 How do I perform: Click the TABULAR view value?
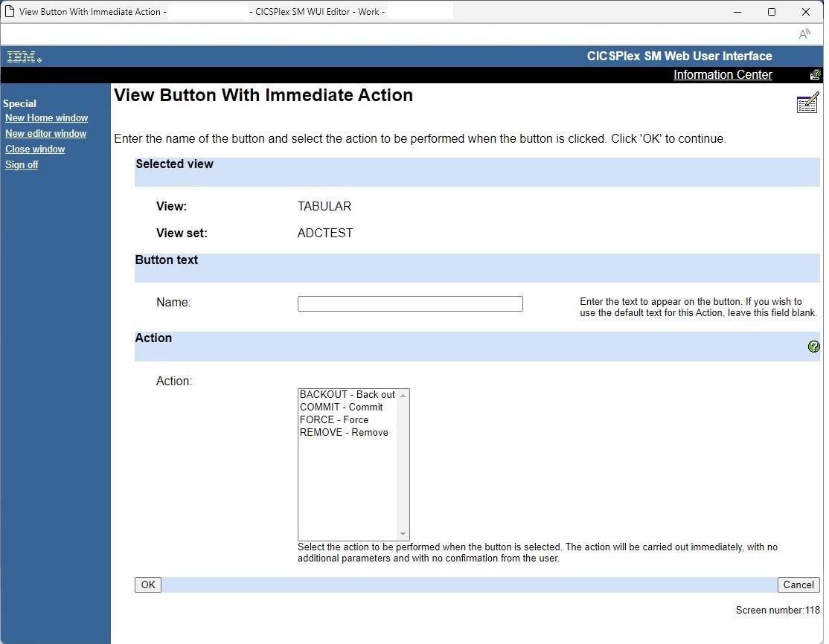point(324,207)
